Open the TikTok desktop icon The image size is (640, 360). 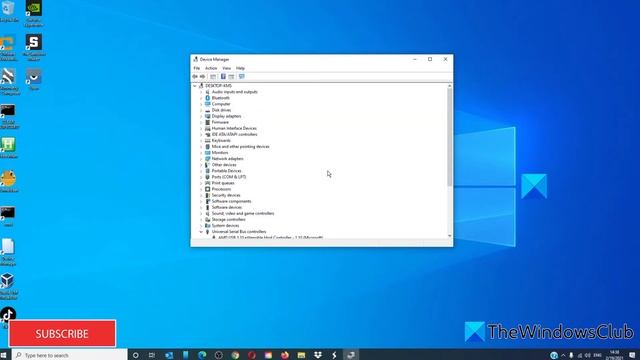click(x=8, y=315)
